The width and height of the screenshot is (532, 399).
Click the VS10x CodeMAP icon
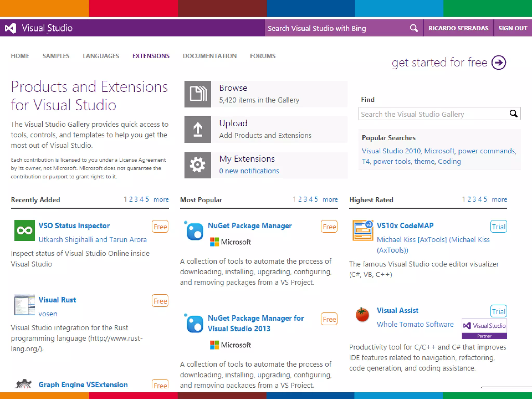click(x=363, y=230)
